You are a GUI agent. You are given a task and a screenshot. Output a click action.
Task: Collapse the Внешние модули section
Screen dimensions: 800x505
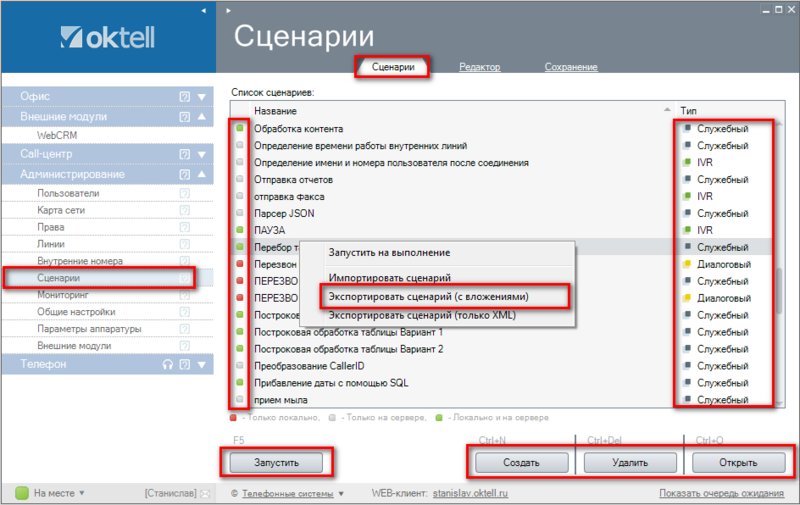(x=201, y=117)
